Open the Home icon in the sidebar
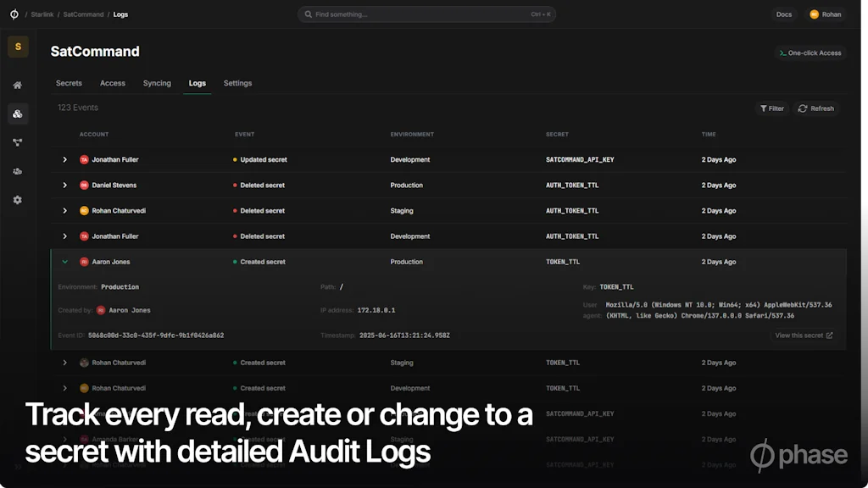Screen dimensions: 868x488 click(x=18, y=85)
